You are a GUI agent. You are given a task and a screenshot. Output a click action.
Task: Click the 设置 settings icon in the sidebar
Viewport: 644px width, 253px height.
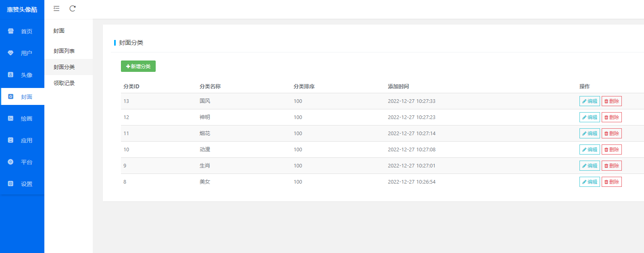pos(11,184)
